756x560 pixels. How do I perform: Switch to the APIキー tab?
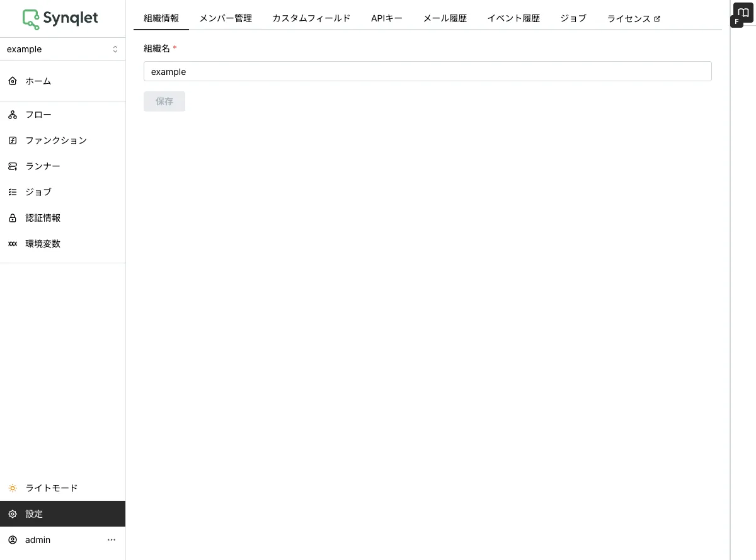pos(387,18)
